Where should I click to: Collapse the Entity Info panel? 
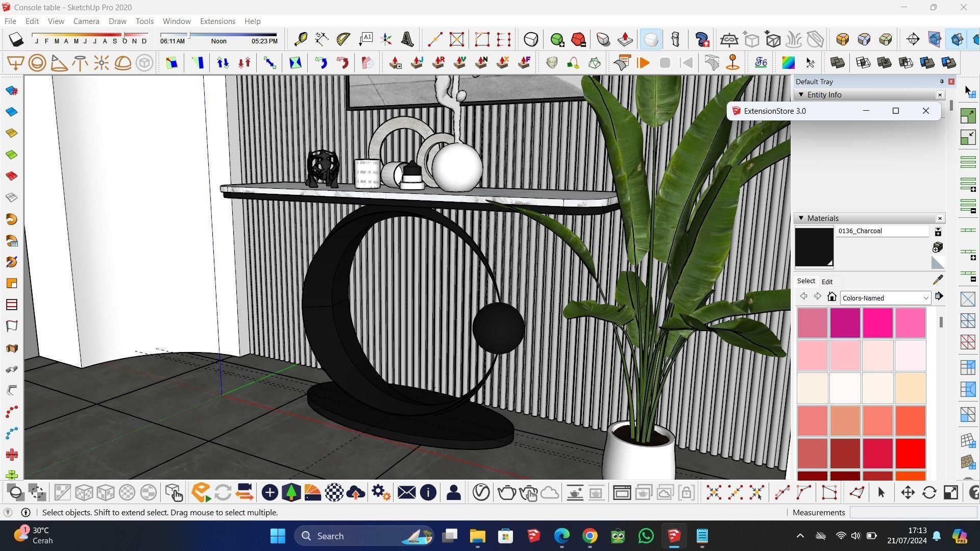[x=801, y=95]
